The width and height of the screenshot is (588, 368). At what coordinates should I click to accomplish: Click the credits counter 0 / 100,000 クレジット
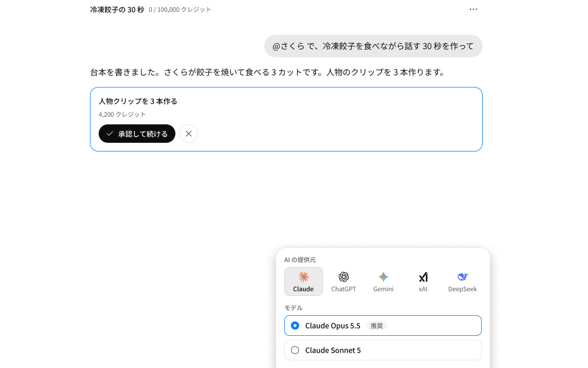point(180,10)
